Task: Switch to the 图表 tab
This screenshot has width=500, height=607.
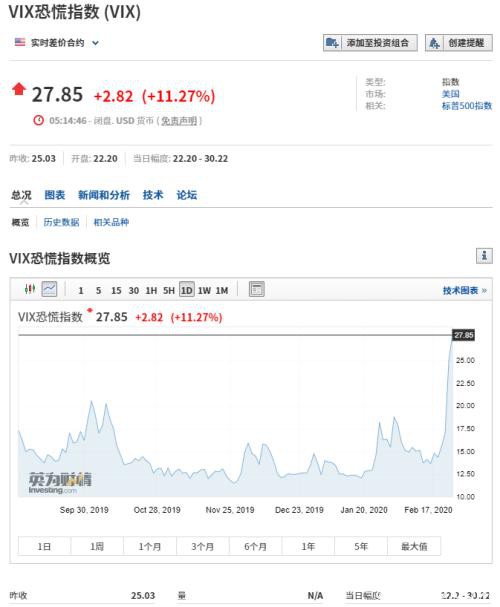Action: pyautogui.click(x=55, y=195)
